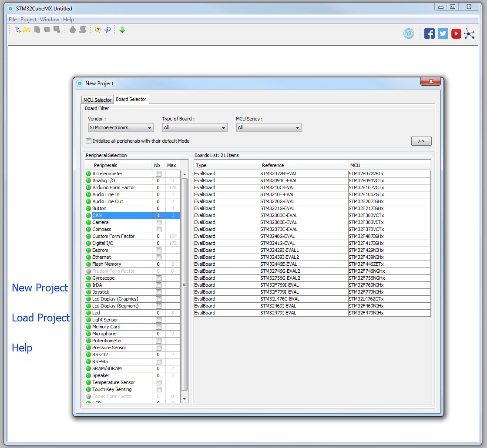Open the Window menu

(x=49, y=19)
